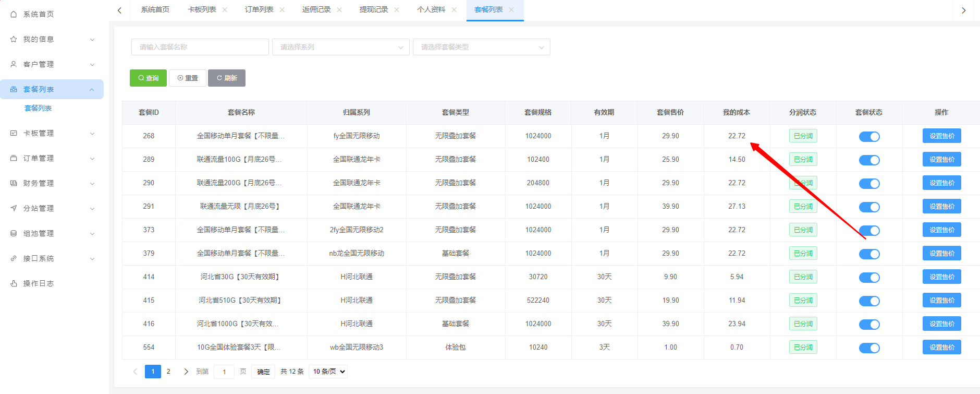This screenshot has height=394, width=980.
Task: Open the 请选择系列 dropdown
Action: [341, 47]
